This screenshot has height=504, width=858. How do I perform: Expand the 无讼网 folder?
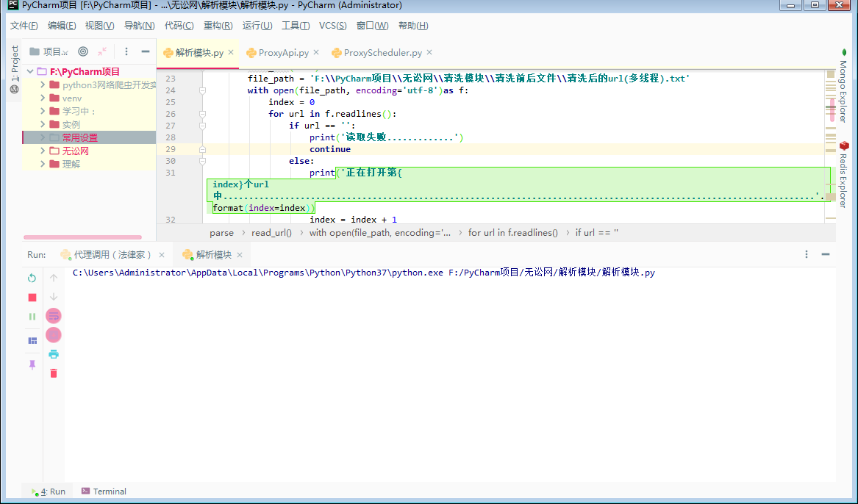pos(43,151)
